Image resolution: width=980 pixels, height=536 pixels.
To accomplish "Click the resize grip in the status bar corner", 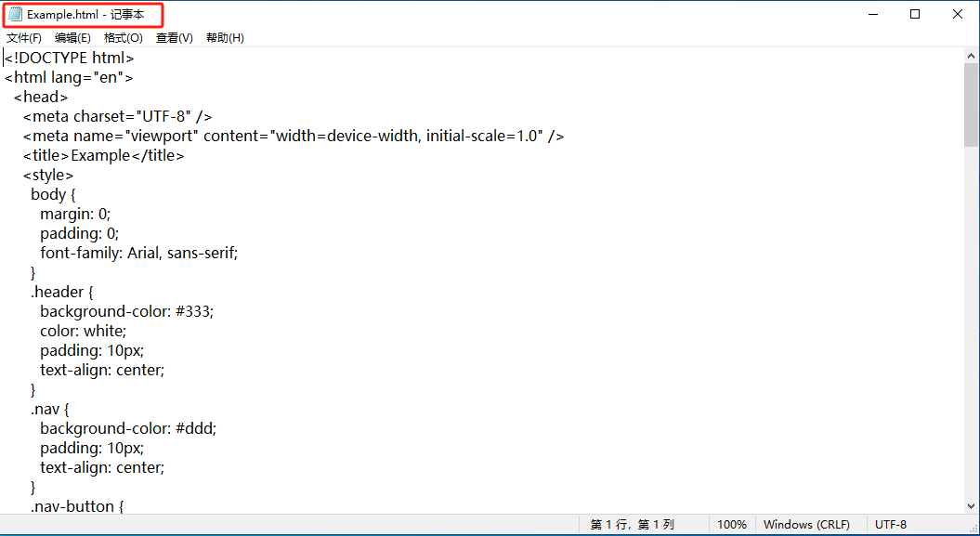I will [x=971, y=527].
